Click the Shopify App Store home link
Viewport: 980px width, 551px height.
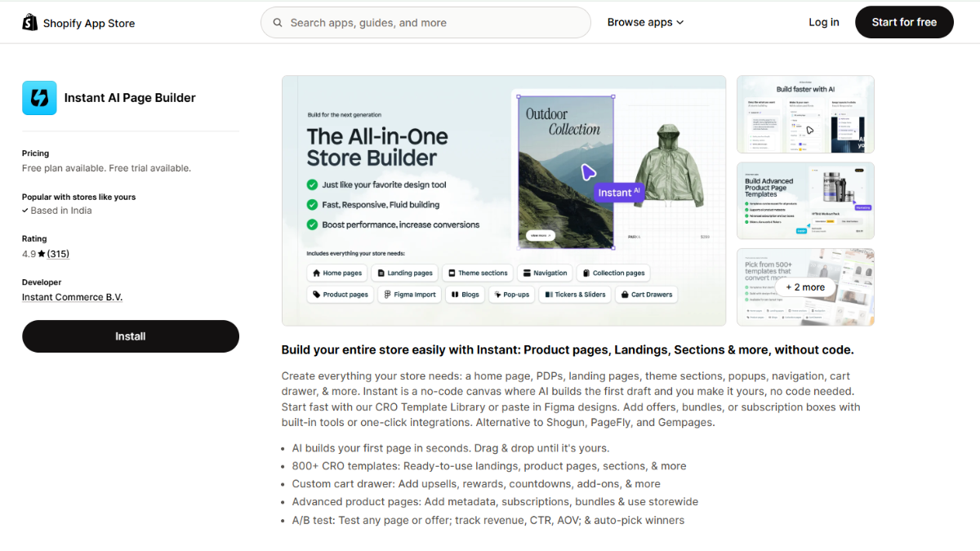point(78,23)
